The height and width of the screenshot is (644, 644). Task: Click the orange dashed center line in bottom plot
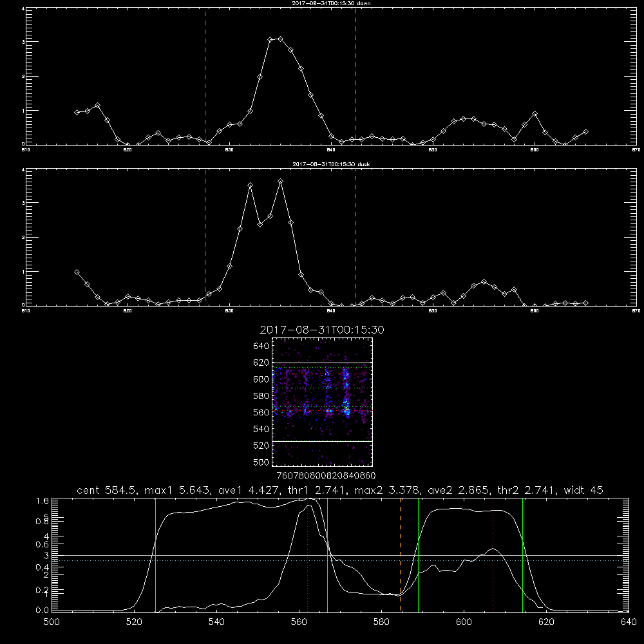pos(400,554)
